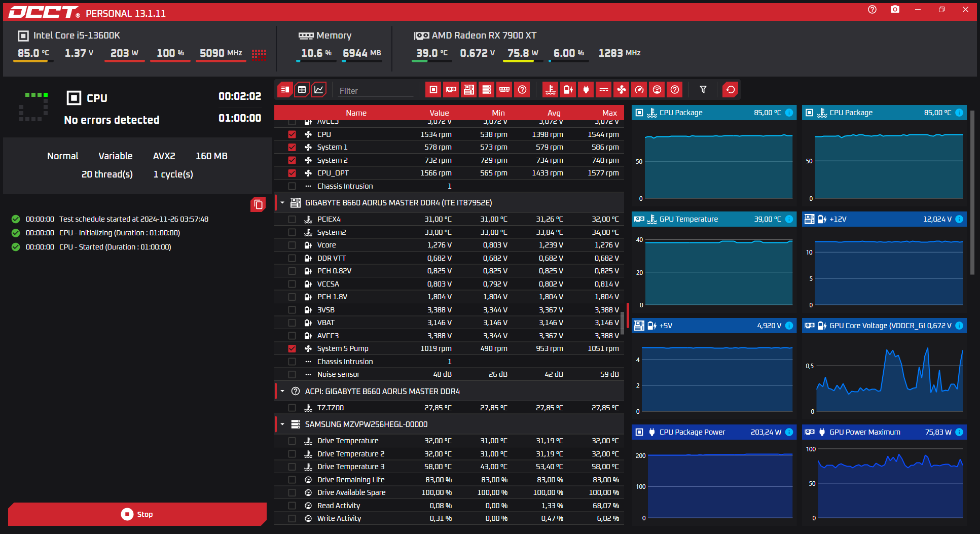This screenshot has height=534, width=980.
Task: Check the TZ.TZ00 checkbox
Action: pos(292,408)
